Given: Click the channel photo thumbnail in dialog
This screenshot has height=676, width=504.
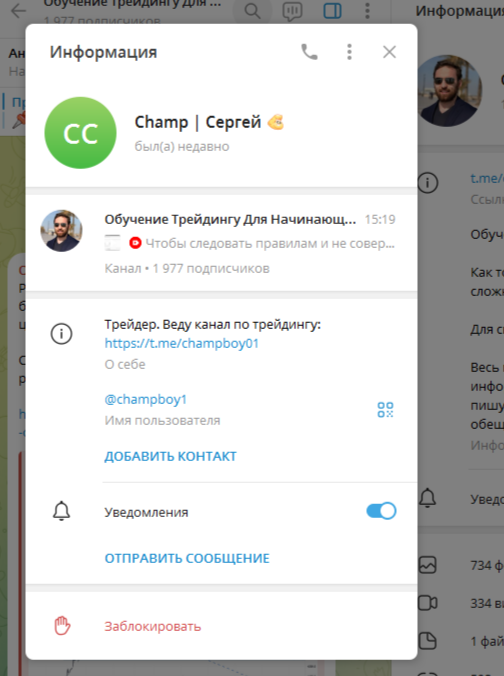Looking at the screenshot, I should 61,231.
